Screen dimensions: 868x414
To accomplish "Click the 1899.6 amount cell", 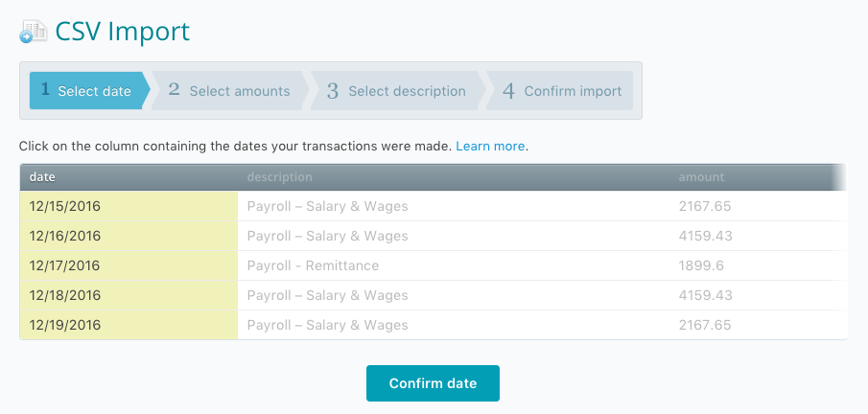I will click(700, 265).
